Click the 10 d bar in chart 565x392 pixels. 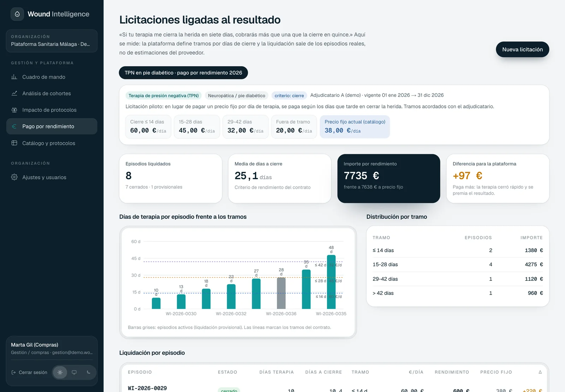pyautogui.click(x=156, y=303)
